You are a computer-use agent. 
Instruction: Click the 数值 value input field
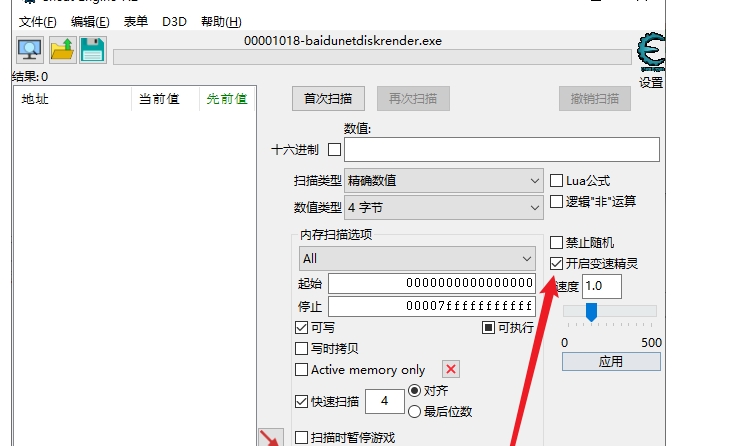click(502, 150)
